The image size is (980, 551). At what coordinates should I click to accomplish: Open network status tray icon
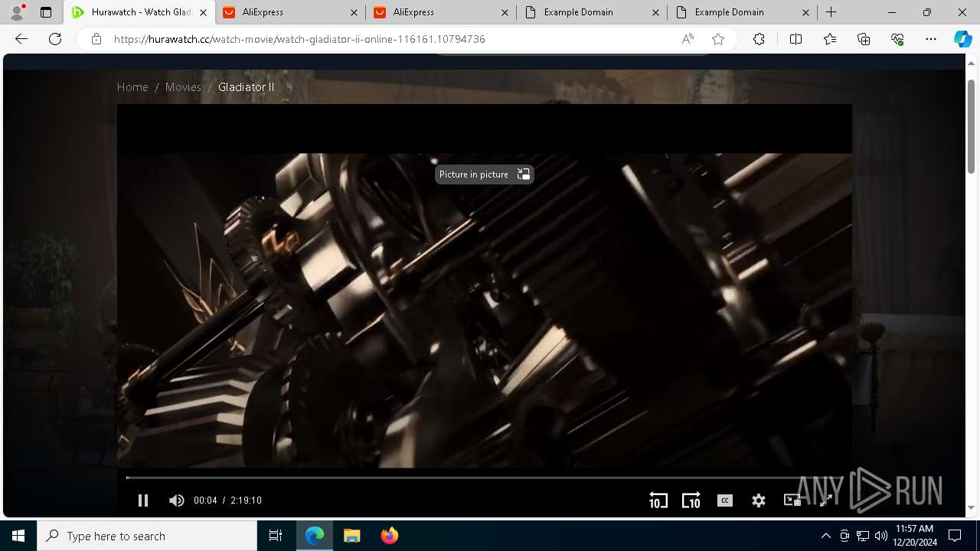tap(863, 536)
